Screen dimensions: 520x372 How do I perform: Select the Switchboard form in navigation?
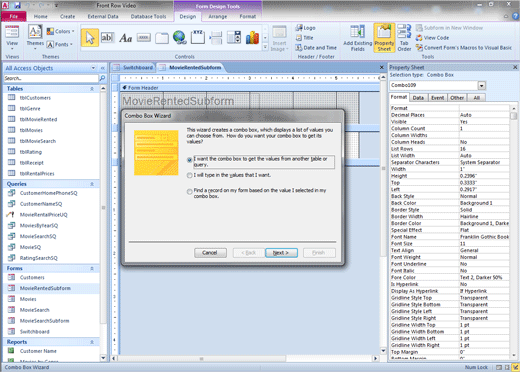[34, 332]
